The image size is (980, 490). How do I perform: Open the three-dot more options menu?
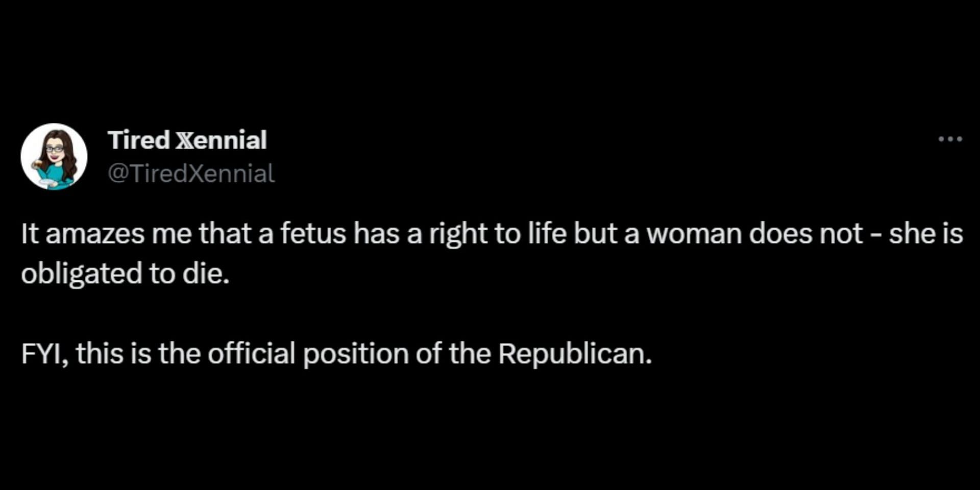(x=950, y=139)
